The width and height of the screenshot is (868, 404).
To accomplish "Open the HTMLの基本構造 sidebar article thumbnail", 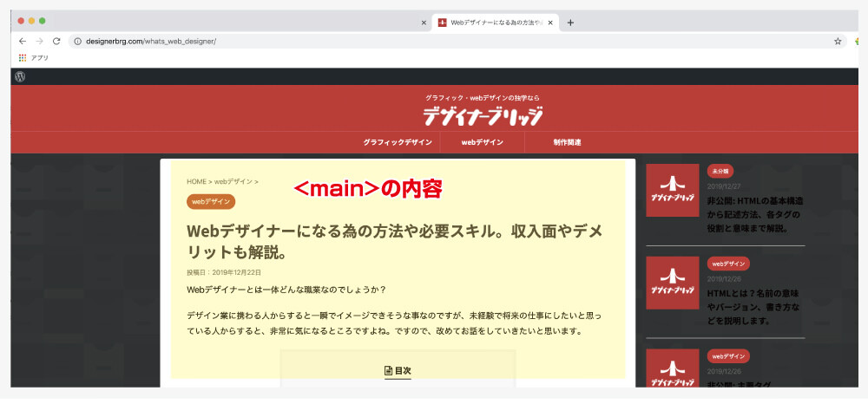I will pos(673,190).
